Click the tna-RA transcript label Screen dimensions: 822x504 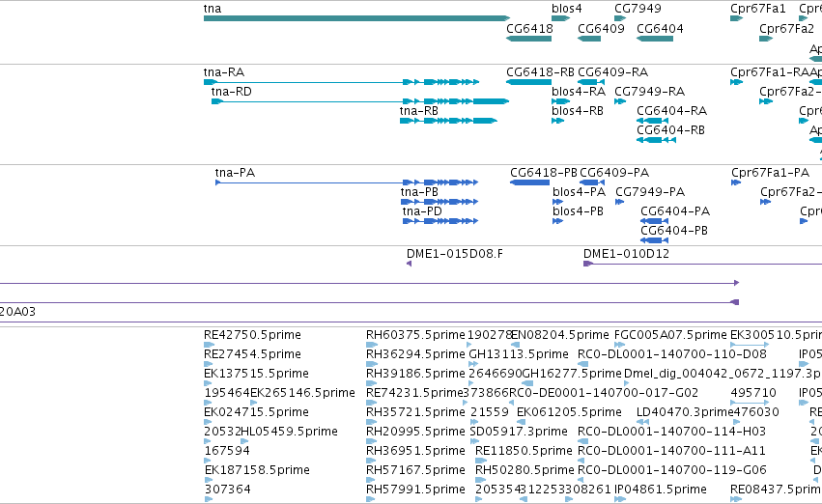point(224,71)
